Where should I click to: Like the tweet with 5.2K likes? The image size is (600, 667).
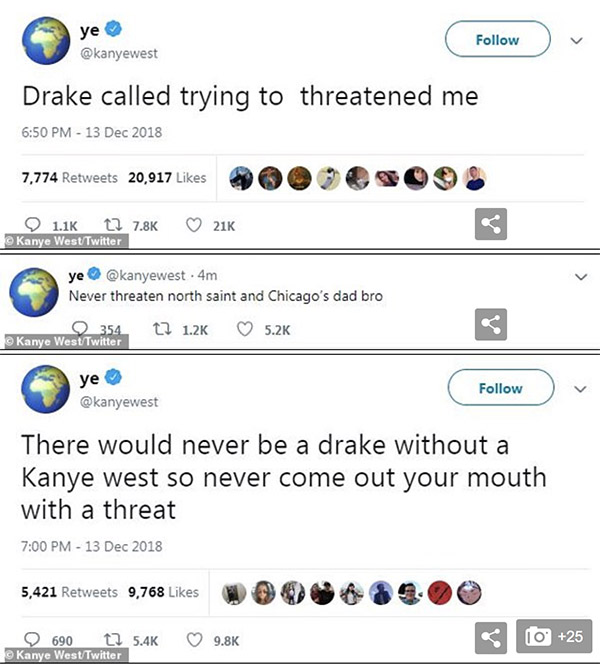(245, 329)
